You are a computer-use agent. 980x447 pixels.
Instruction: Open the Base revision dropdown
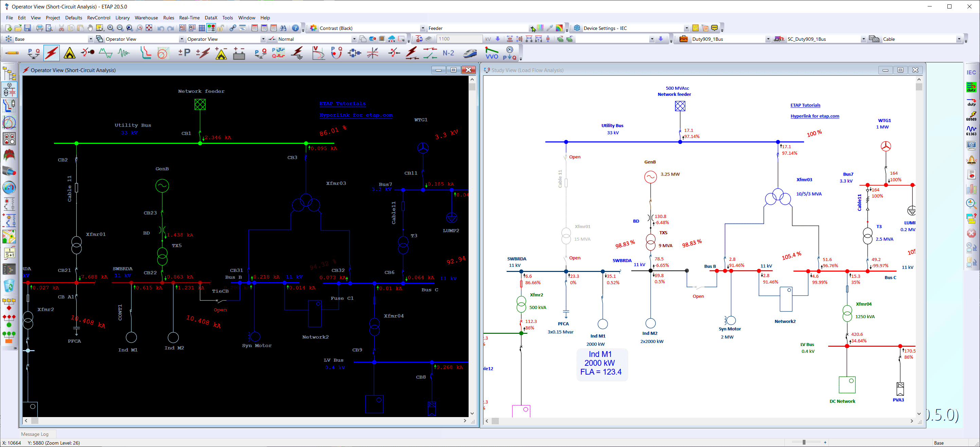[x=91, y=39]
